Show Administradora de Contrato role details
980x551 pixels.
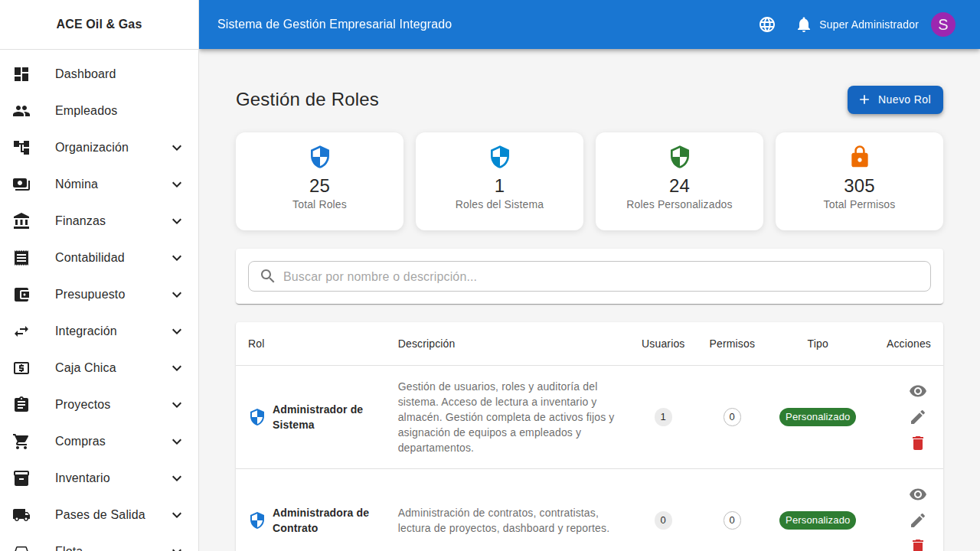[918, 494]
